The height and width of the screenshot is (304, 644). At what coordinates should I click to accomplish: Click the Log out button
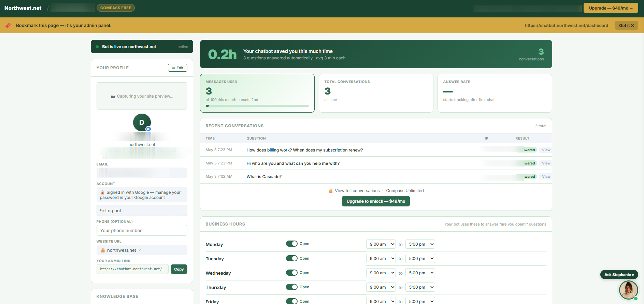(x=142, y=211)
